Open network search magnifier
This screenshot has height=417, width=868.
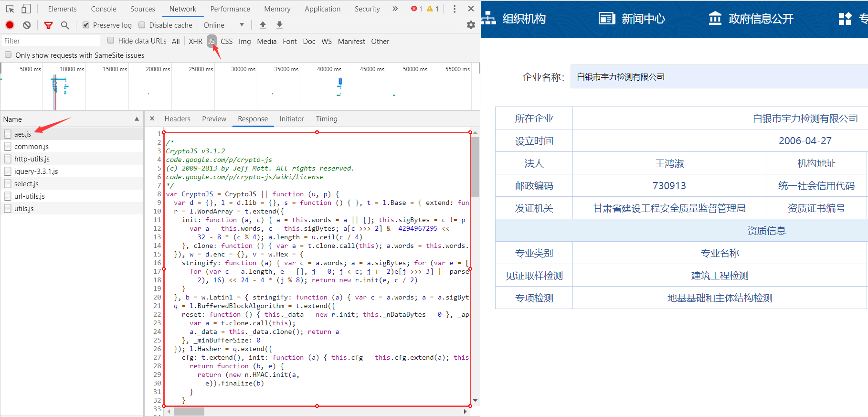coord(65,25)
